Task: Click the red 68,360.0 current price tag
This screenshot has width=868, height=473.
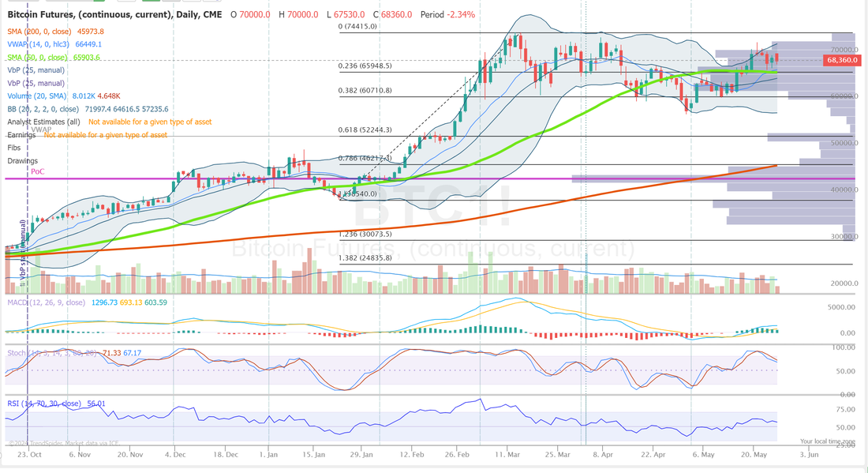Action: [x=841, y=60]
